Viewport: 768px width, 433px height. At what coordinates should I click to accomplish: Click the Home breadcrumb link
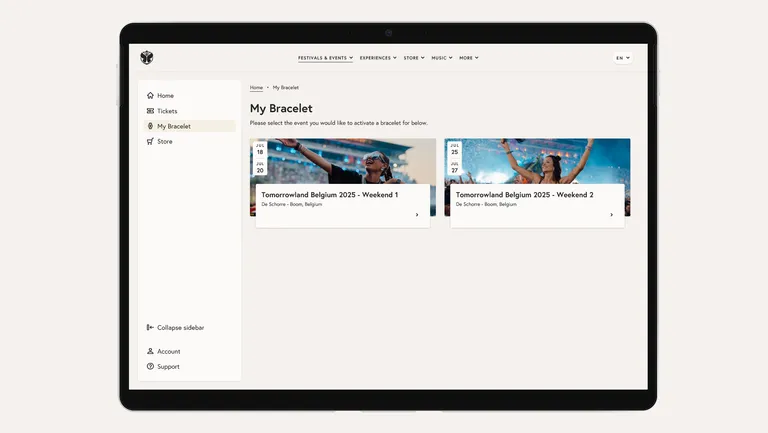click(x=256, y=87)
